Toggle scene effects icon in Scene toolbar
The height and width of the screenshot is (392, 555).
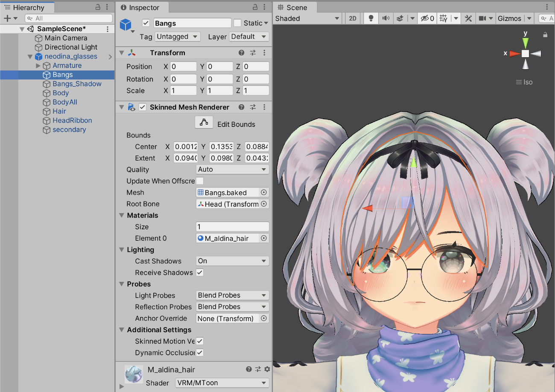[400, 18]
